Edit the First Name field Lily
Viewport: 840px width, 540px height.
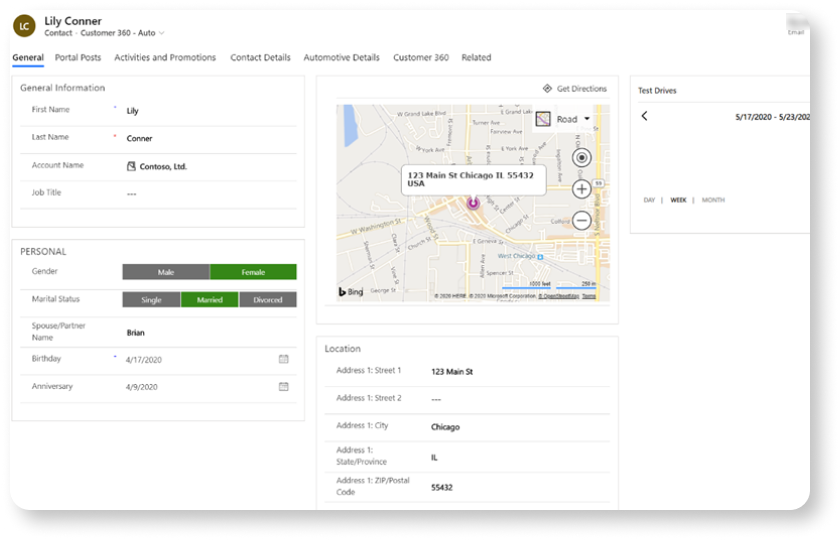click(210, 111)
